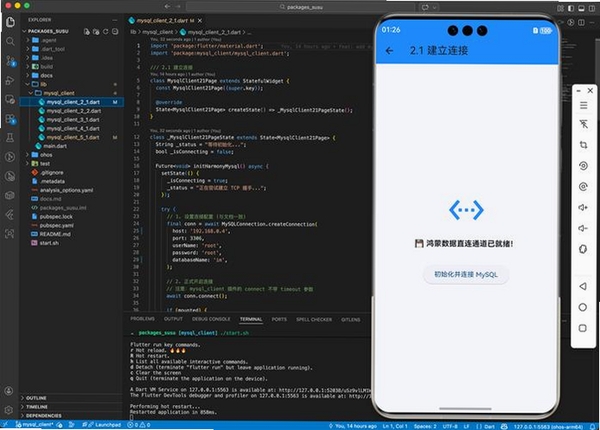The width and height of the screenshot is (600, 430).
Task: Toggle primary sidebar layout icon in title bar
Action: [571, 8]
